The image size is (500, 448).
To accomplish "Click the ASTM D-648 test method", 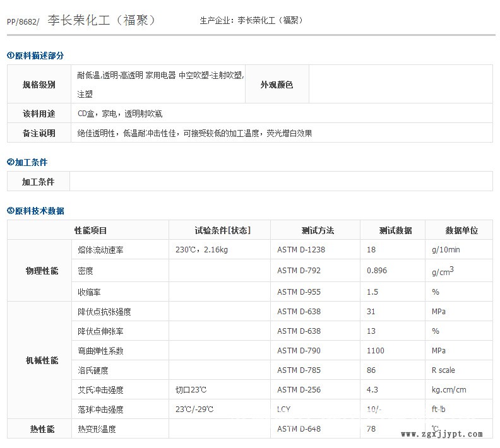I will (x=299, y=429).
